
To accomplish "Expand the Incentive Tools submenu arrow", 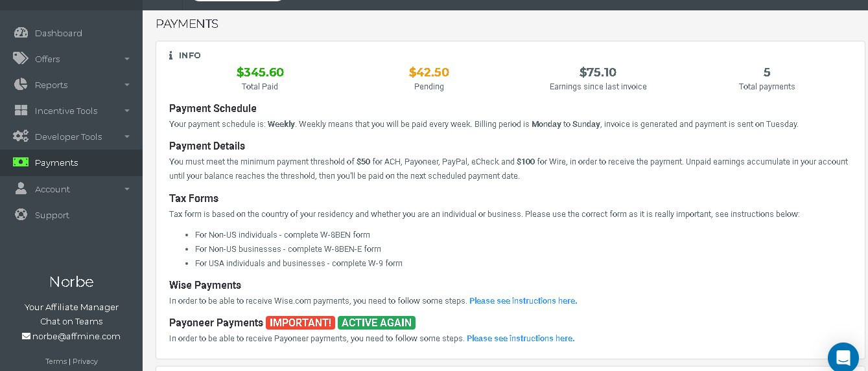I will pos(127,111).
